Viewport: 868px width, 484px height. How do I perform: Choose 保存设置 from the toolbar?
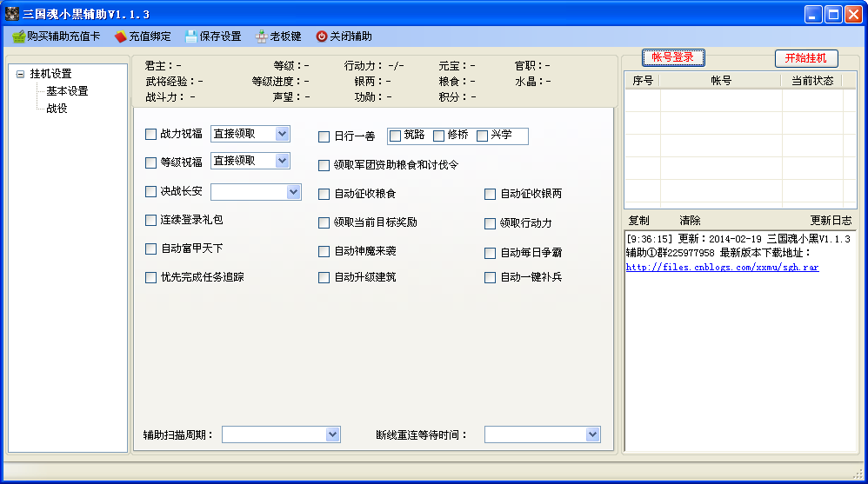pyautogui.click(x=214, y=36)
